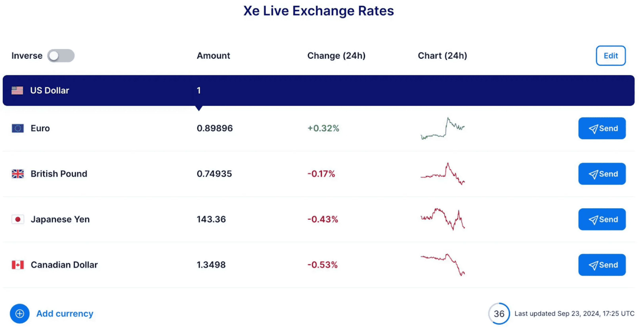Screen dimensions: 644x329
Task: Toggle the Inverse switch
Action: 61,55
